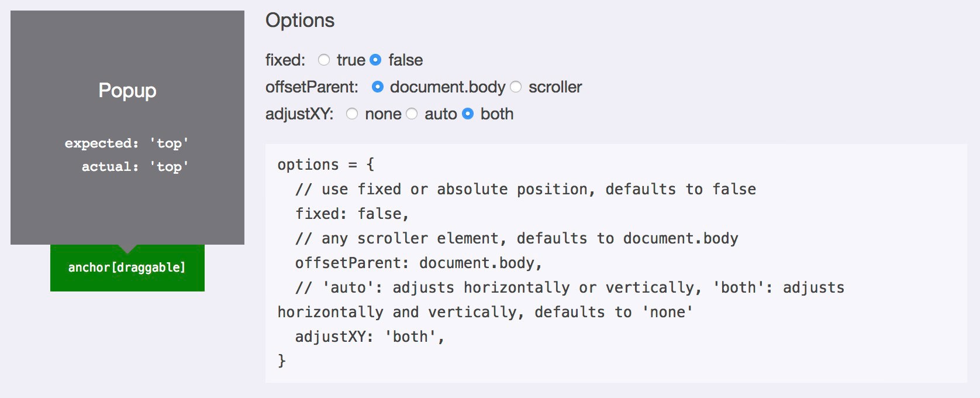Click 'fixed: false,' line in code block
The height and width of the screenshot is (398, 980).
(352, 214)
